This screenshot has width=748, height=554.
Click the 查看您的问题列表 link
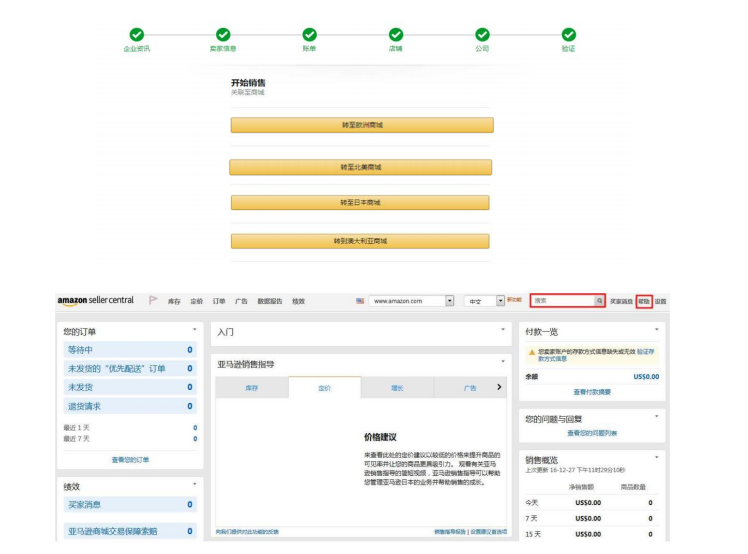pyautogui.click(x=592, y=433)
